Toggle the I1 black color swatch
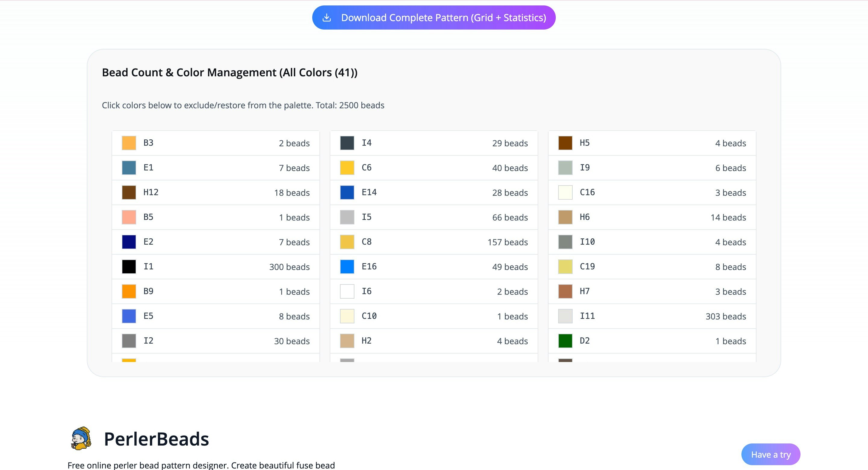 (129, 267)
